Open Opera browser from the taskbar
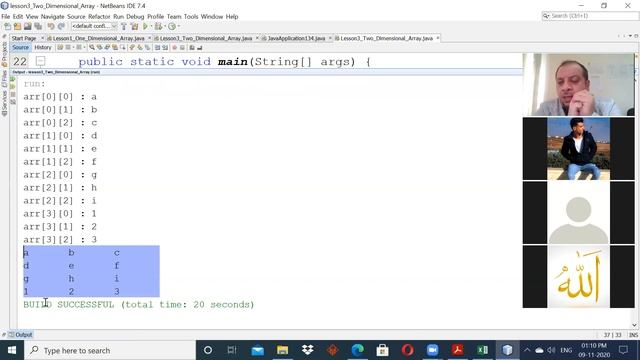Viewport: 640px width, 360px height. [x=407, y=350]
